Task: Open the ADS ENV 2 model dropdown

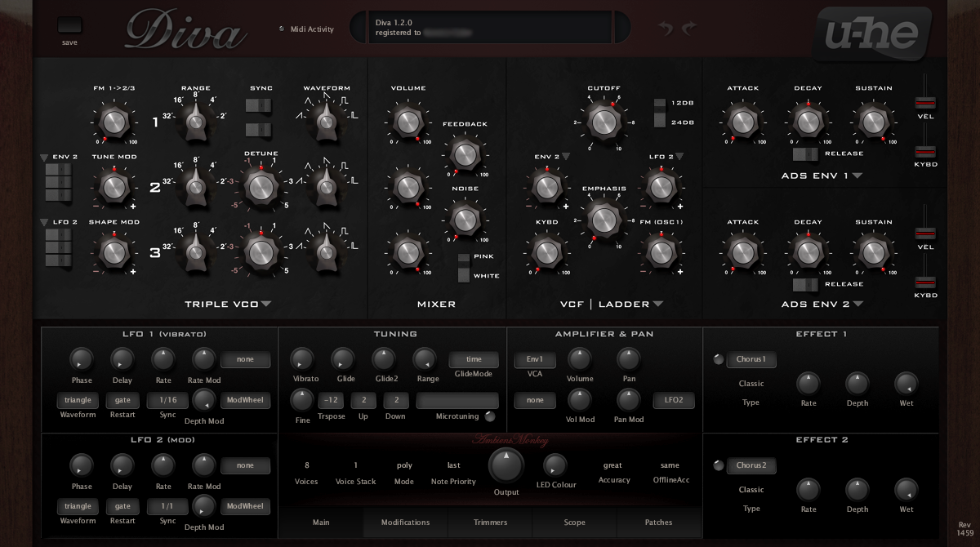Action: point(857,305)
